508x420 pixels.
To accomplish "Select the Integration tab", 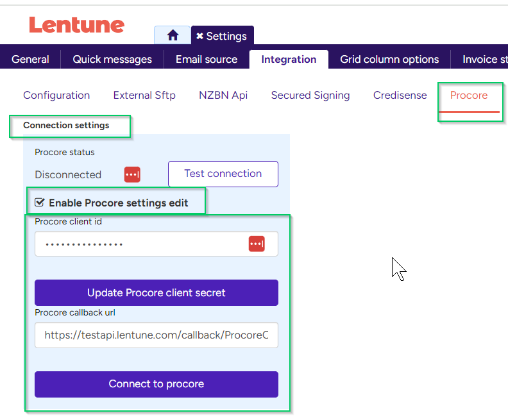I will point(289,60).
